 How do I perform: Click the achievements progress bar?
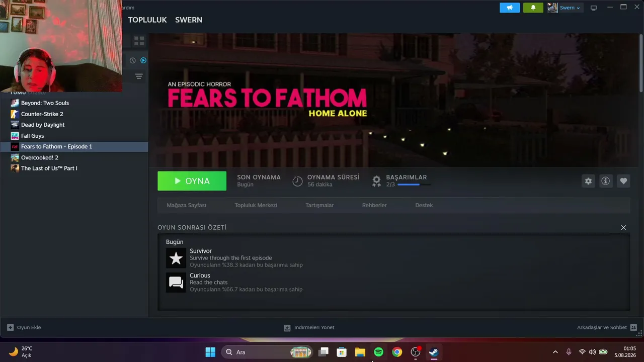tap(414, 185)
